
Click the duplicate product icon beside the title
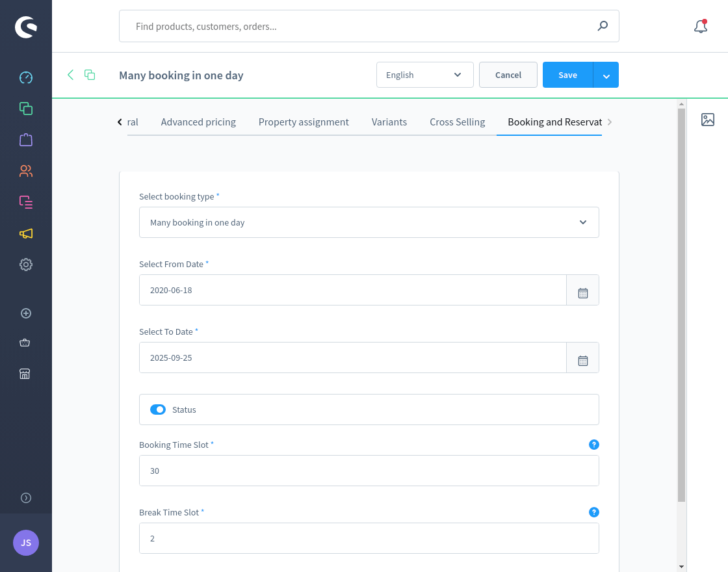[x=90, y=75]
